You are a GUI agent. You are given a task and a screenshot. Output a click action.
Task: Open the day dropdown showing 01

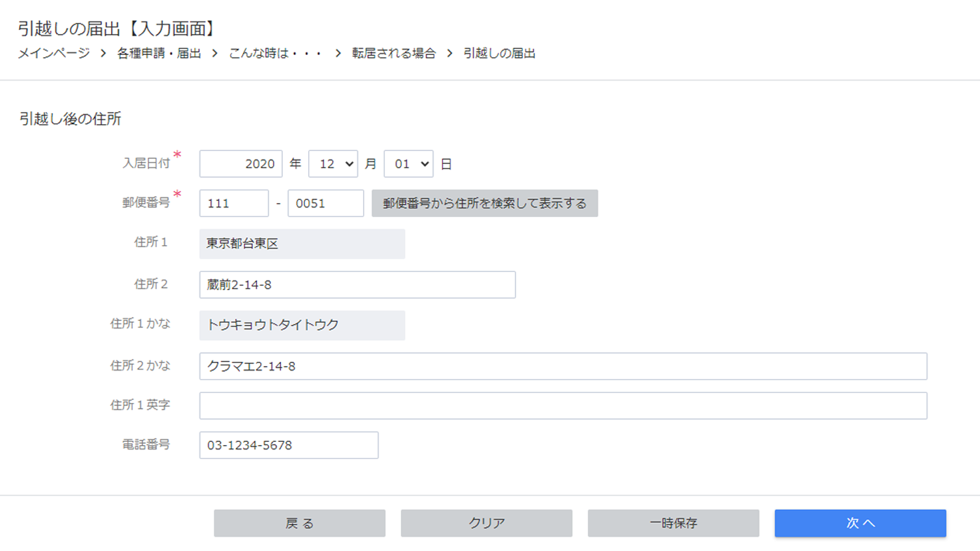tap(408, 164)
